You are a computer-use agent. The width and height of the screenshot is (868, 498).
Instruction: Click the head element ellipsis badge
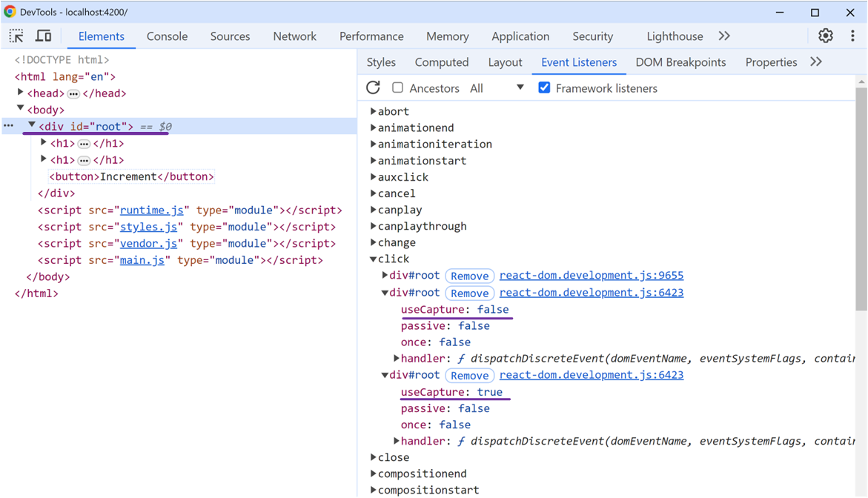tap(73, 93)
